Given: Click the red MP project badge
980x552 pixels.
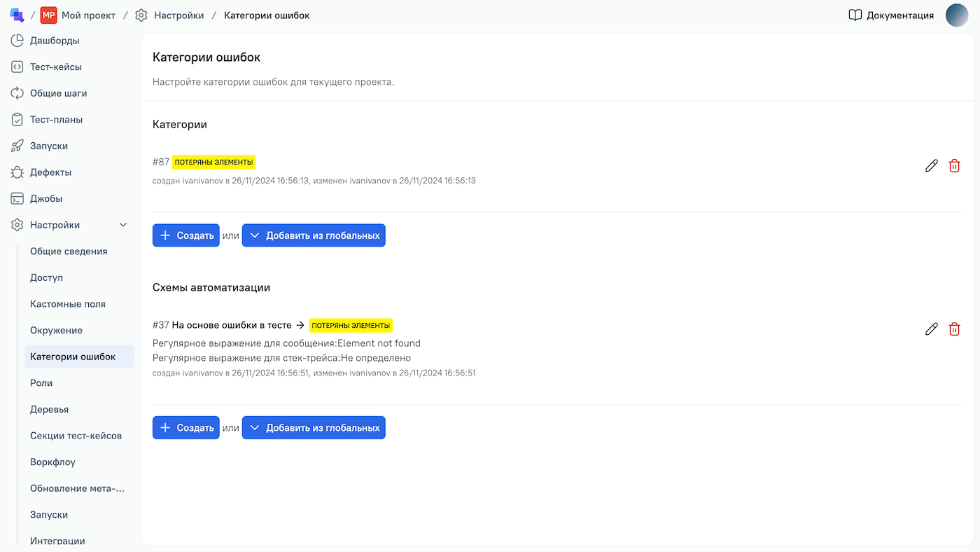Looking at the screenshot, I should click(48, 15).
